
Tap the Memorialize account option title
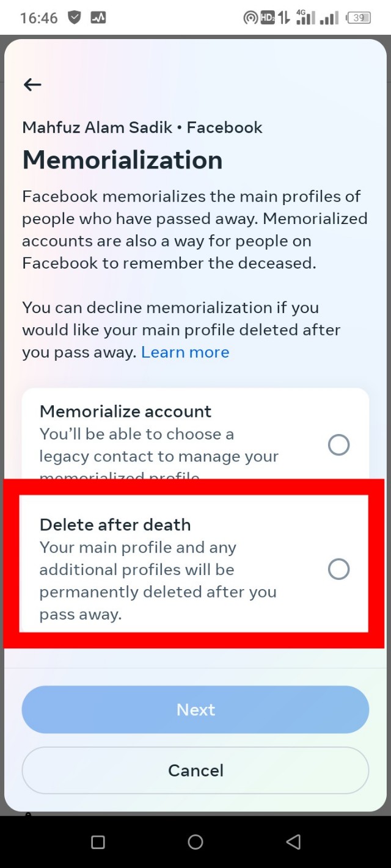click(x=125, y=411)
